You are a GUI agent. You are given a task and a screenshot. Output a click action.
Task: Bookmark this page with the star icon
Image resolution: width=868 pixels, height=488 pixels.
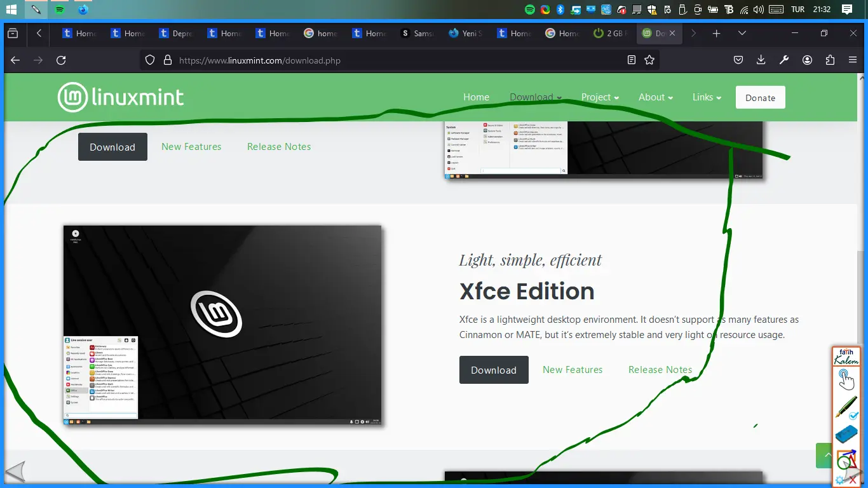click(649, 60)
